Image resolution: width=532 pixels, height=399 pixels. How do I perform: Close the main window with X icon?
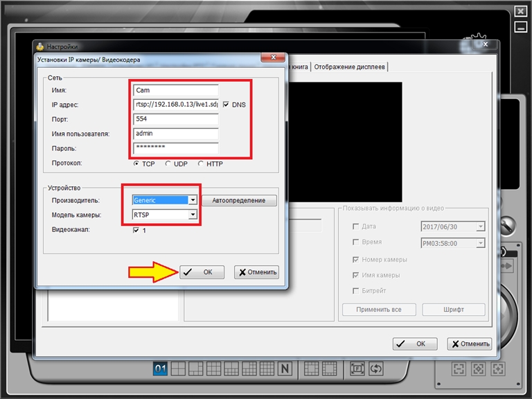point(521,12)
